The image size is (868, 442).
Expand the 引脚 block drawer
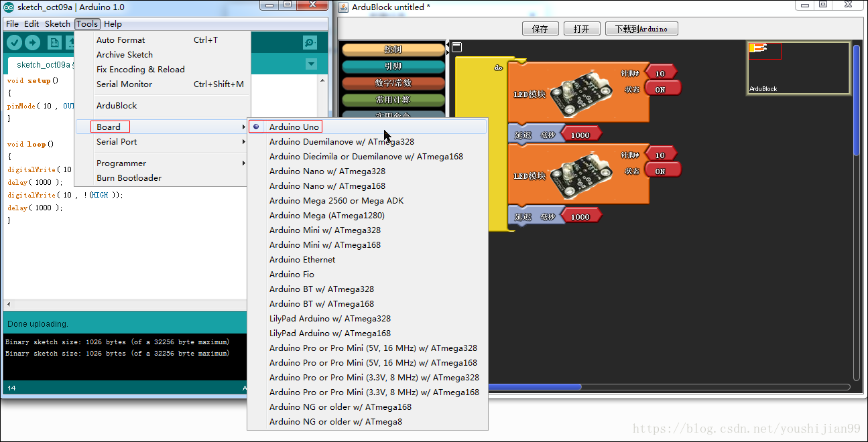coord(393,66)
